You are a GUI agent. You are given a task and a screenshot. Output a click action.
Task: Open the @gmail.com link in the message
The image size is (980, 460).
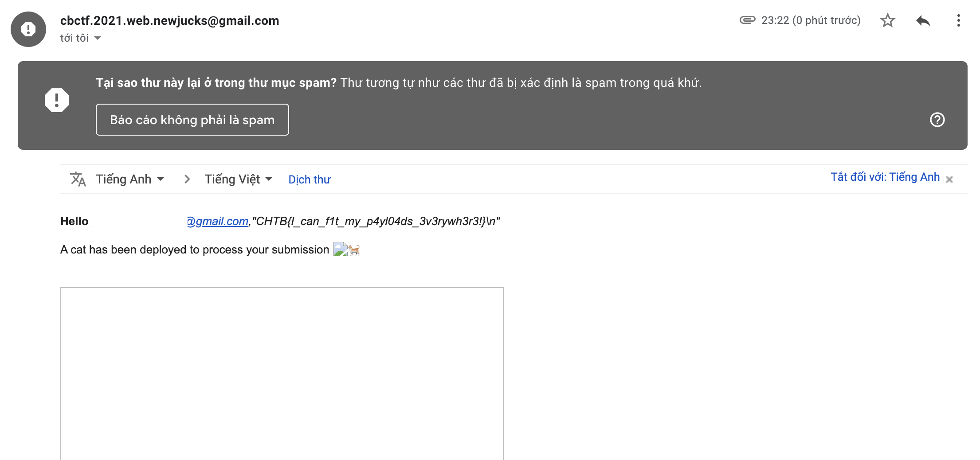pyautogui.click(x=217, y=221)
